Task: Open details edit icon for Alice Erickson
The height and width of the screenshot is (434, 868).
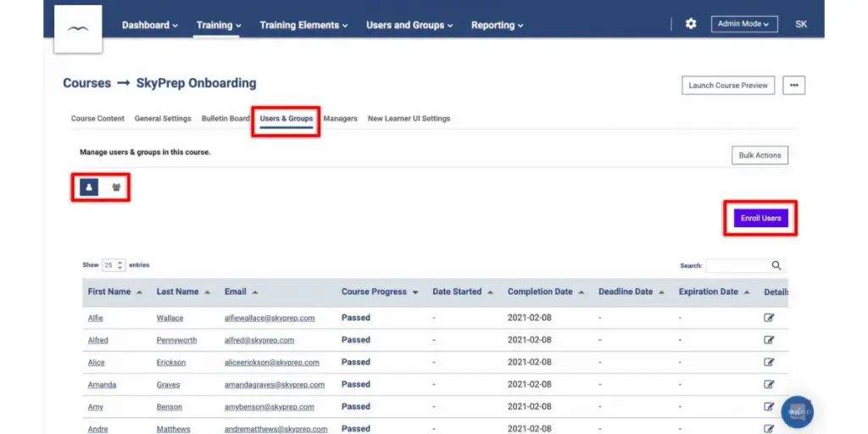Action: click(x=768, y=362)
